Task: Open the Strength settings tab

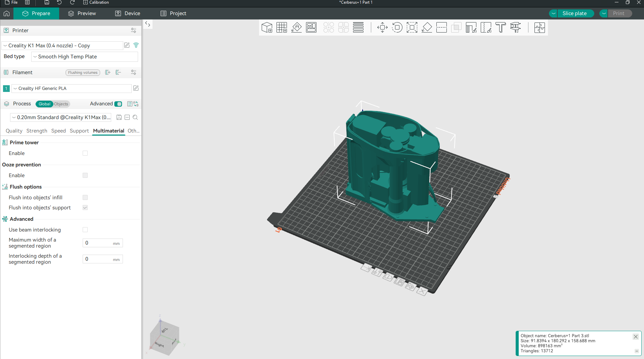Action: pyautogui.click(x=37, y=131)
